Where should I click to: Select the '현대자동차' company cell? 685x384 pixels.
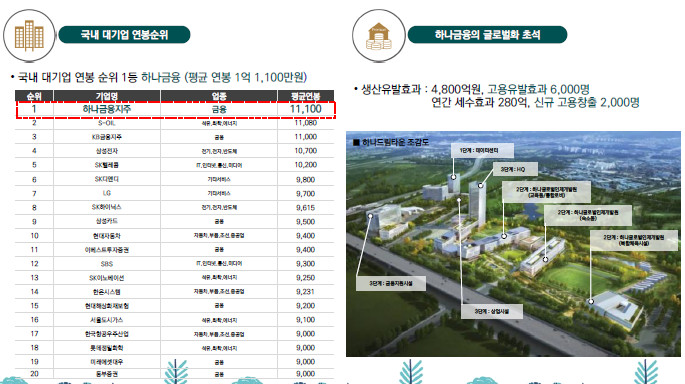[107, 236]
